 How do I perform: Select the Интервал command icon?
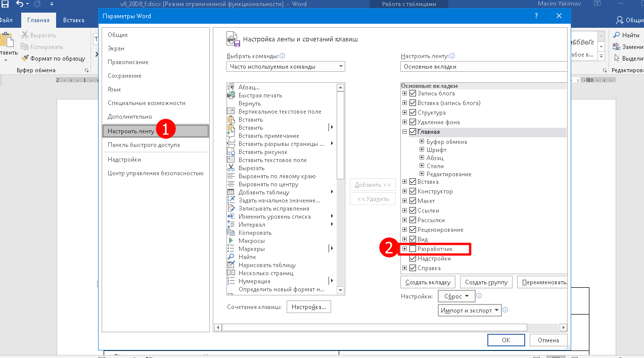[x=231, y=225]
